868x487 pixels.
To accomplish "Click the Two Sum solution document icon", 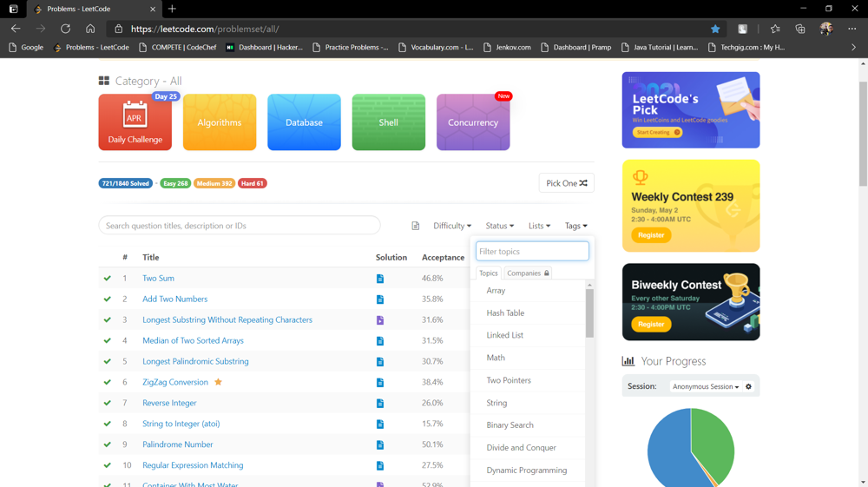I will tap(380, 279).
